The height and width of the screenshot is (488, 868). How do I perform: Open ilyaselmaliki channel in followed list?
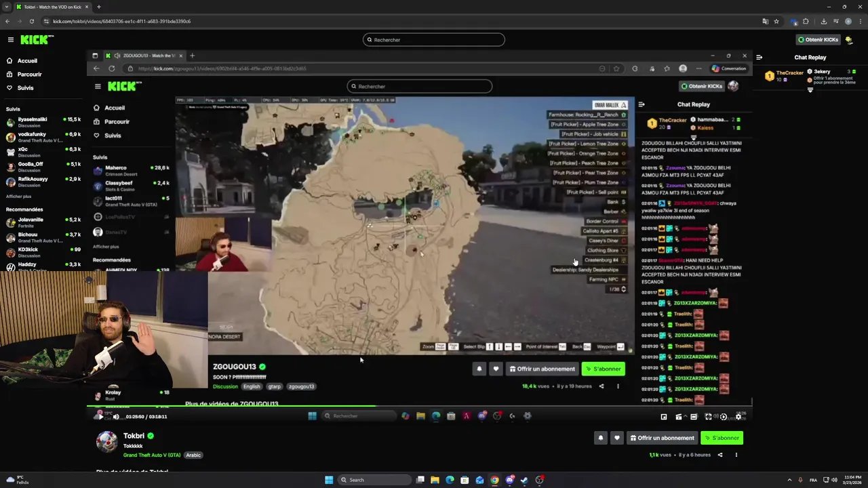click(43, 122)
